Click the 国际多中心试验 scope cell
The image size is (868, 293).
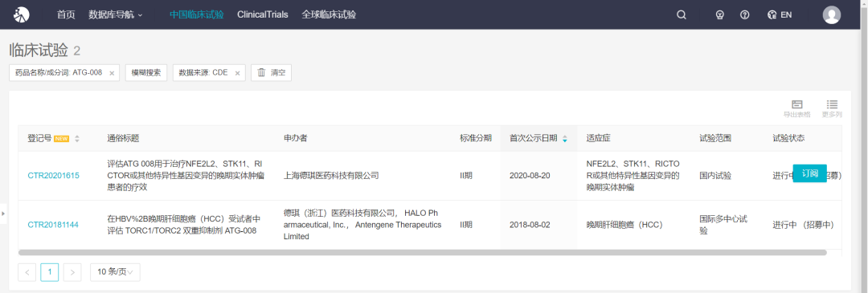(x=724, y=225)
